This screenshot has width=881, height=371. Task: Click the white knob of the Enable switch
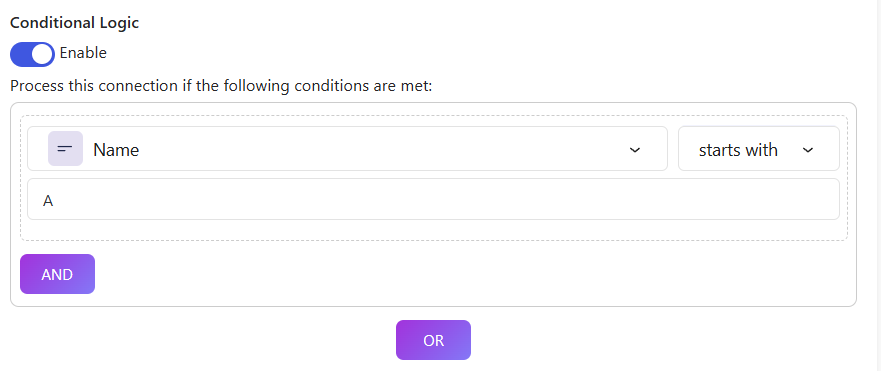click(42, 55)
